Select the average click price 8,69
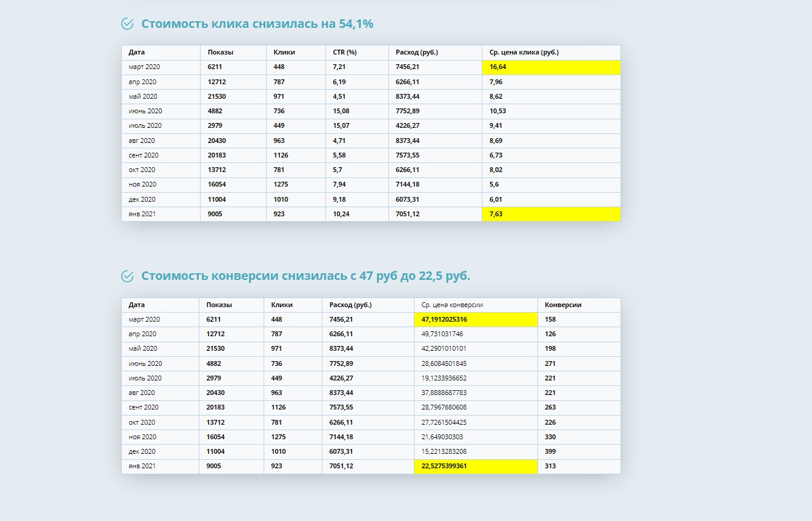Viewport: 812px width, 521px height. (496, 141)
